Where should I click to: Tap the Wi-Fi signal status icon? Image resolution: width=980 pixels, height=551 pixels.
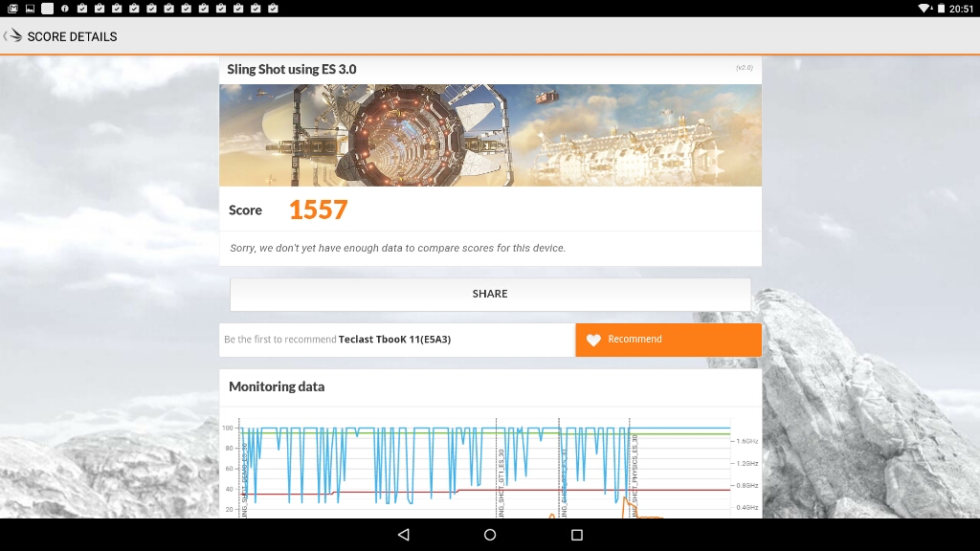pyautogui.click(x=924, y=8)
